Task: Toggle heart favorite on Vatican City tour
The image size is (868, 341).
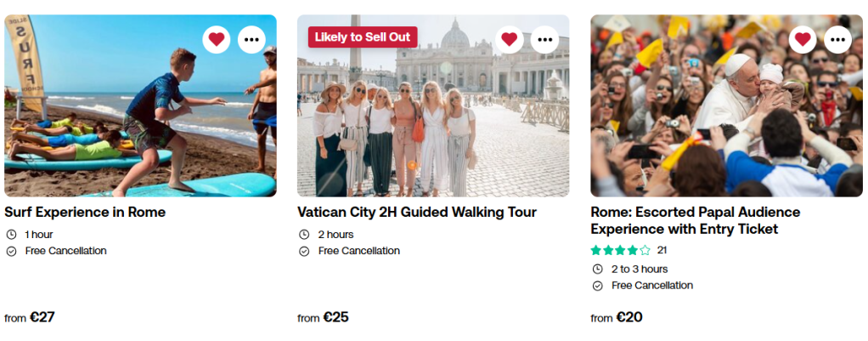Action: coord(510,39)
